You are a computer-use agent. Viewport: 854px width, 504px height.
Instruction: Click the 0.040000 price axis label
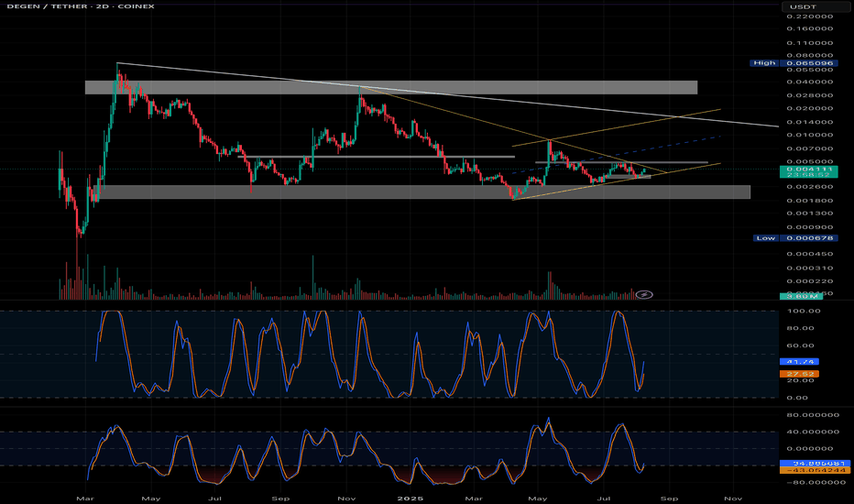[810, 82]
